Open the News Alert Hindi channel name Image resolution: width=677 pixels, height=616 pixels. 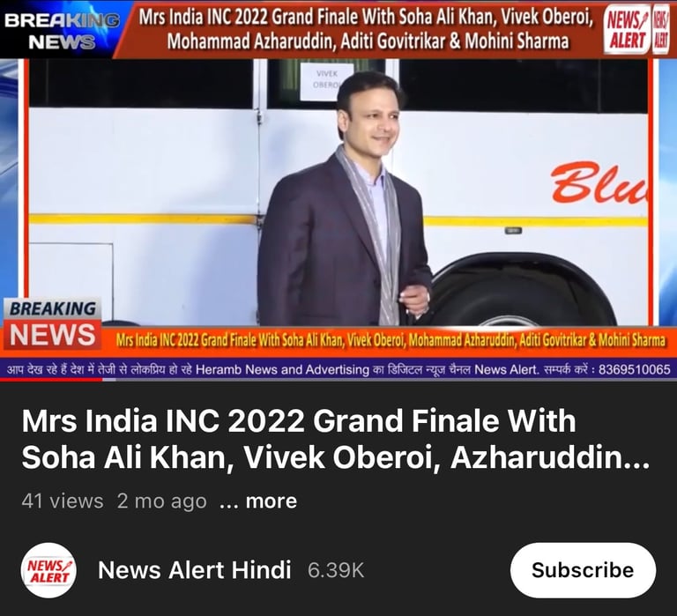194,570
